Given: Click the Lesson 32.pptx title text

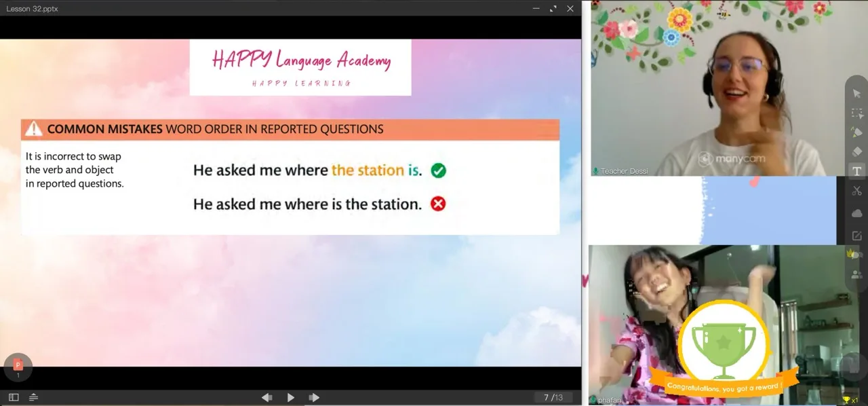Looking at the screenshot, I should coord(32,9).
